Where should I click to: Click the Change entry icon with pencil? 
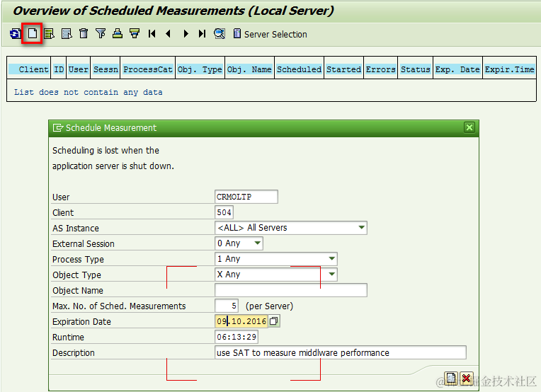pyautogui.click(x=50, y=34)
